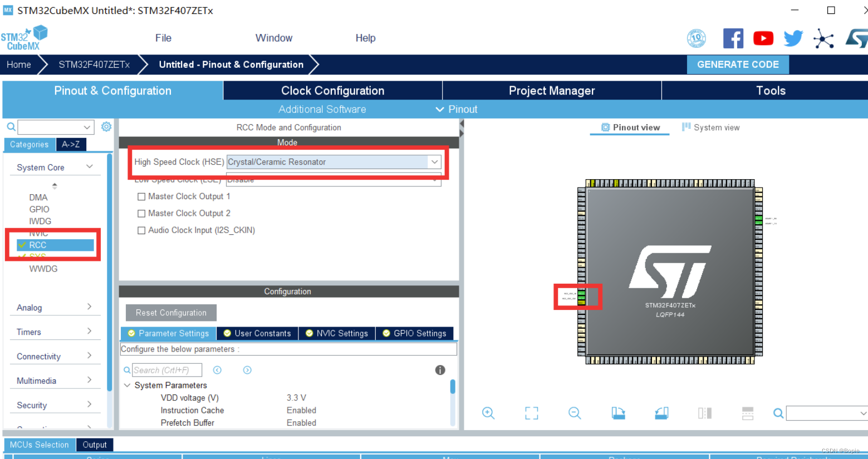Open the ST YouTube channel icon
This screenshot has width=868, height=459.
point(763,38)
